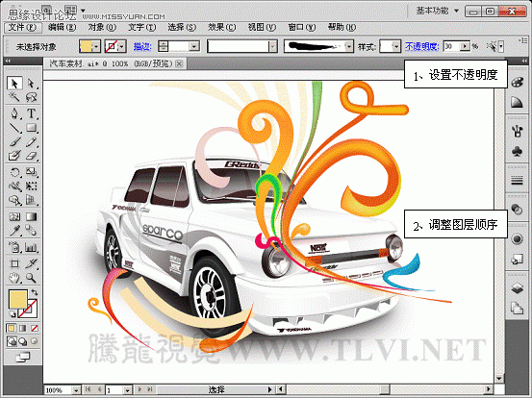Expand the opacity value arrow
Image resolution: width=532 pixels, height=398 pixels.
click(x=466, y=46)
